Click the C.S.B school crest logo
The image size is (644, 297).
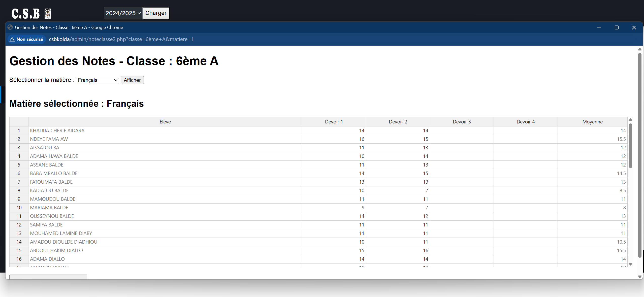[x=48, y=14]
